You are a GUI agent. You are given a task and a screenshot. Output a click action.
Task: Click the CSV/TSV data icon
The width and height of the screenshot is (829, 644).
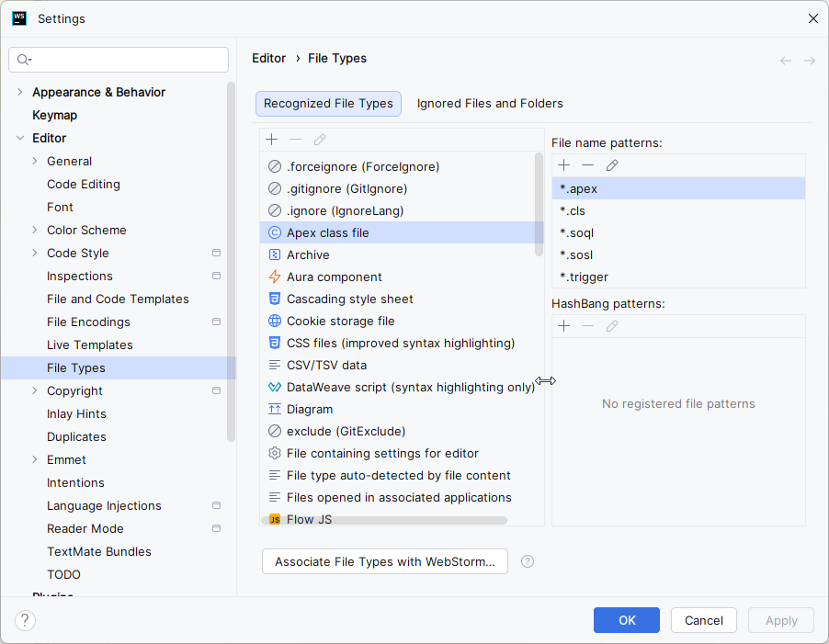point(275,365)
